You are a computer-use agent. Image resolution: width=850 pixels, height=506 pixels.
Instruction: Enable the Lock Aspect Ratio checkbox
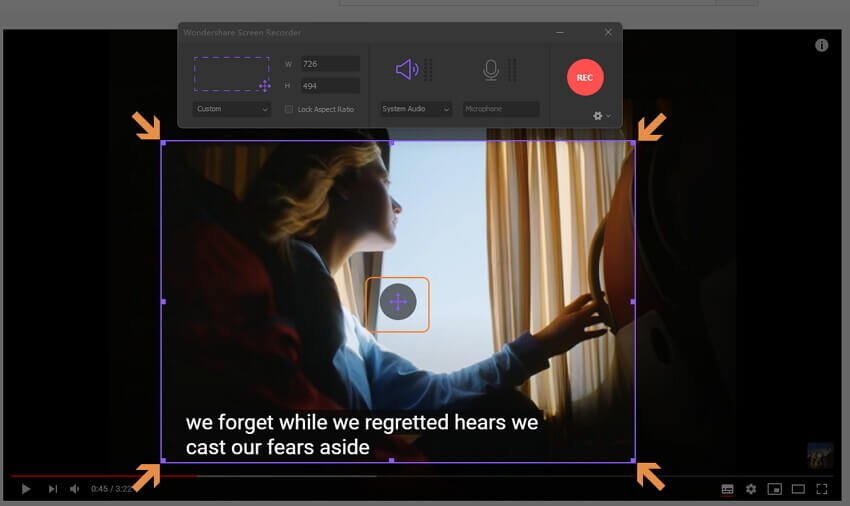click(289, 109)
